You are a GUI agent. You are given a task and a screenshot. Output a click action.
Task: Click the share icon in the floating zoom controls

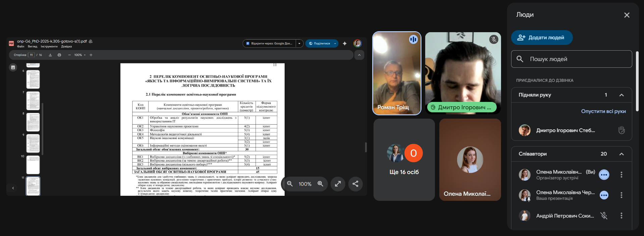pos(355,184)
